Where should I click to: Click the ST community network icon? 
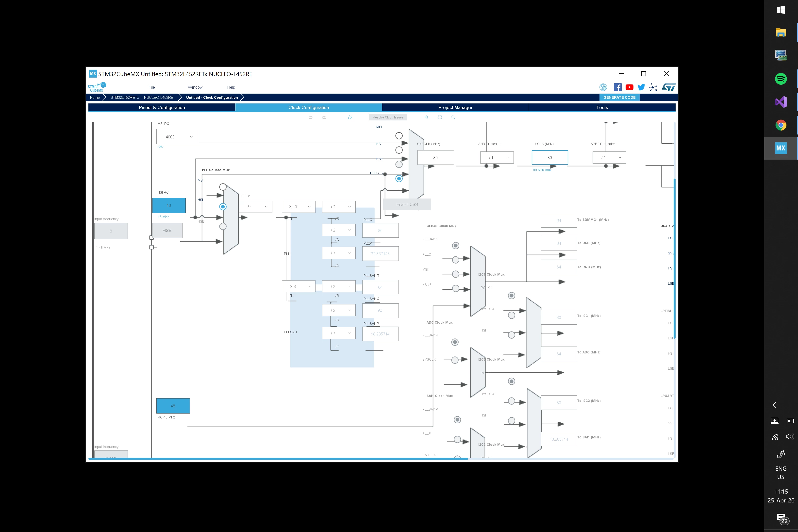tap(653, 87)
